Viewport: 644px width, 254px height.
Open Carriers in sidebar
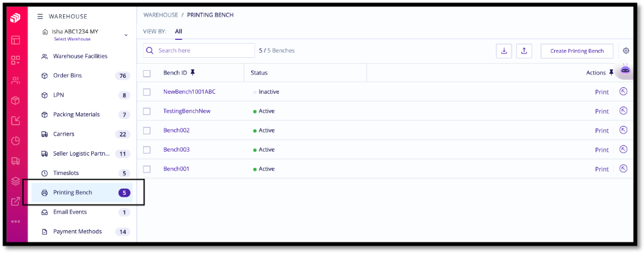82,134
